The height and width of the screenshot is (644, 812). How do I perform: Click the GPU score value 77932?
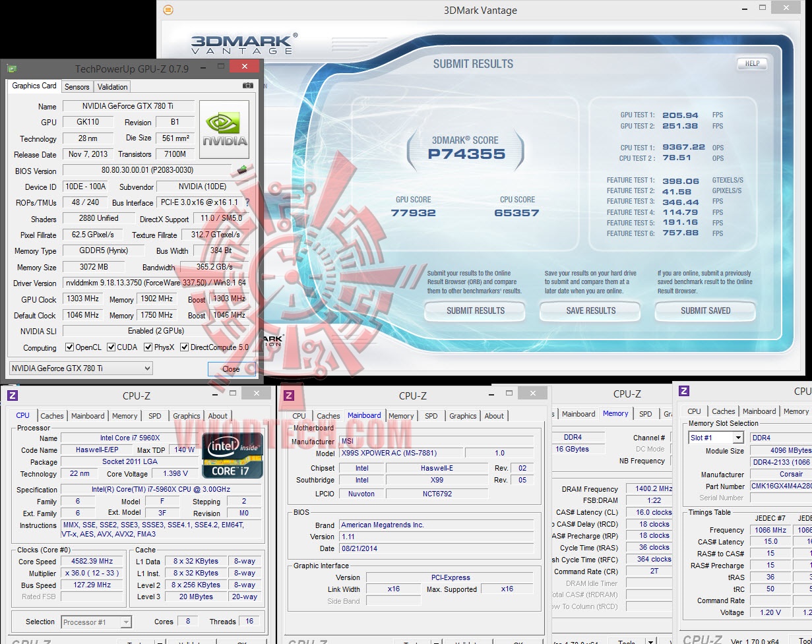[x=413, y=213]
